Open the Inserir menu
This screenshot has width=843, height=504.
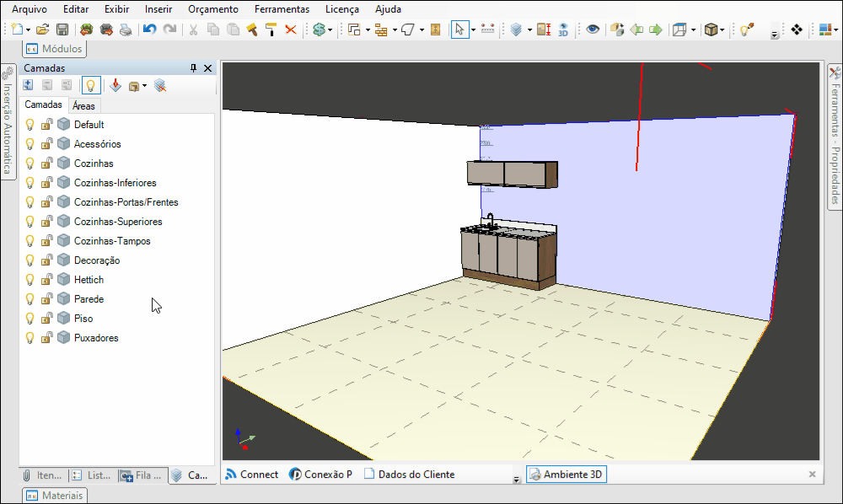coord(158,9)
